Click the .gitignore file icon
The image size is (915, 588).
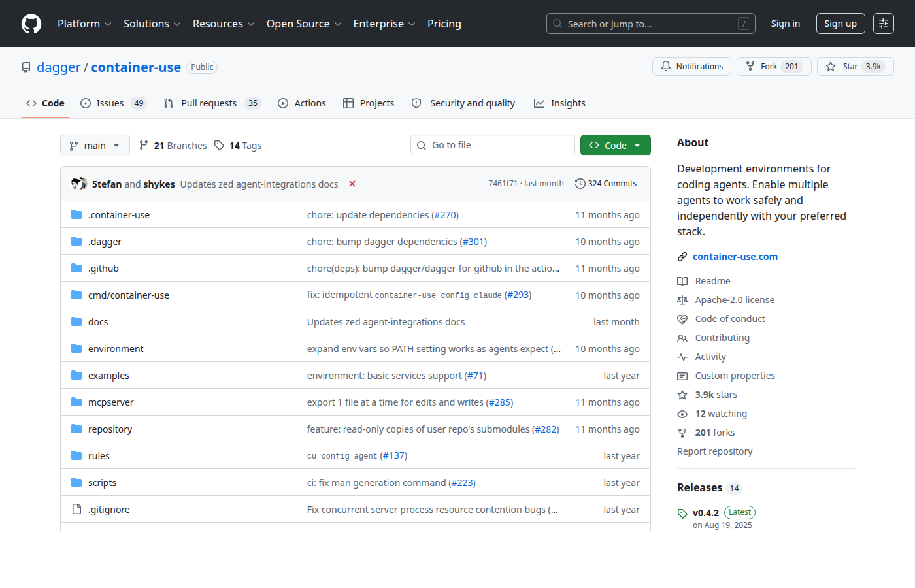coord(76,509)
